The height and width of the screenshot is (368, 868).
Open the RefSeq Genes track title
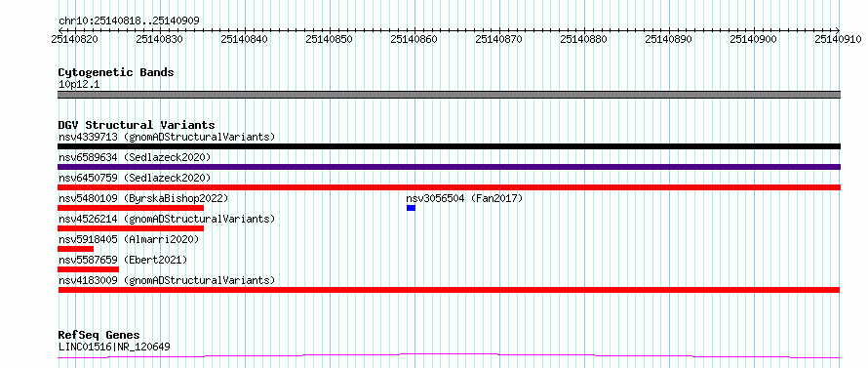tap(99, 336)
